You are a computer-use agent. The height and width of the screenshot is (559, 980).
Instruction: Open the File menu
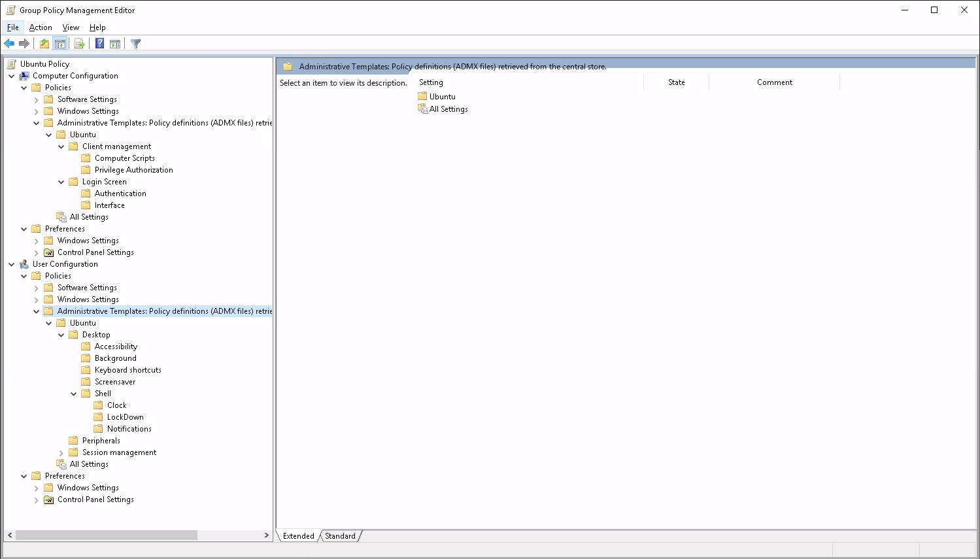(13, 27)
